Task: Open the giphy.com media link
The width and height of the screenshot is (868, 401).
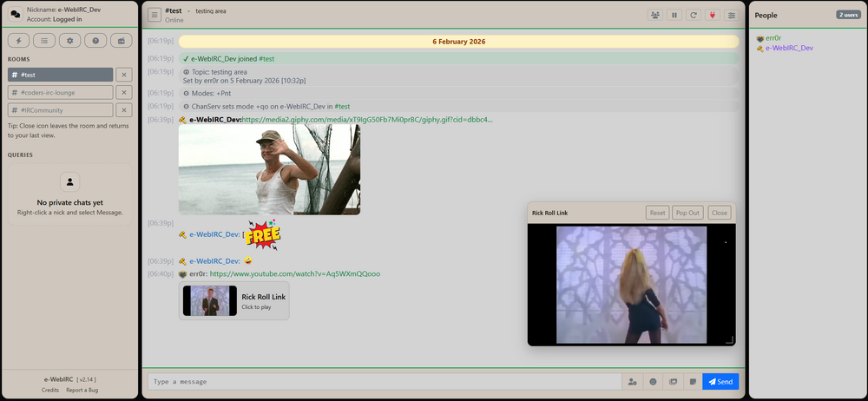Action: [367, 120]
